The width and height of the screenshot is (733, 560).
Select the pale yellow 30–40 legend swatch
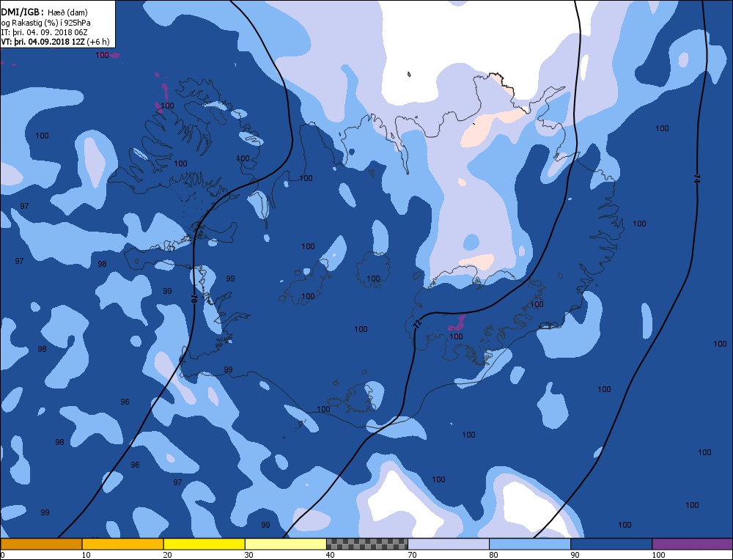285,544
